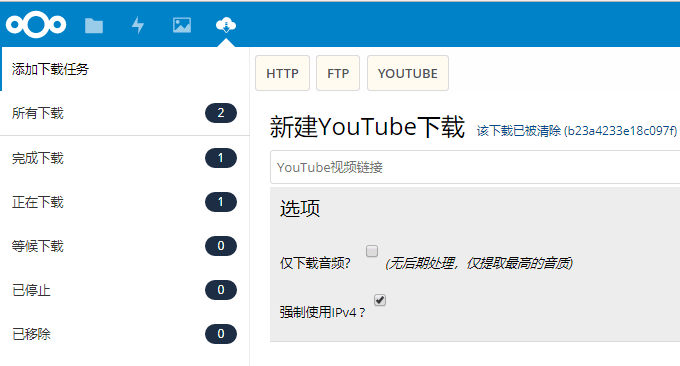Open 完成下载 list
The height and width of the screenshot is (366, 680).
point(125,158)
